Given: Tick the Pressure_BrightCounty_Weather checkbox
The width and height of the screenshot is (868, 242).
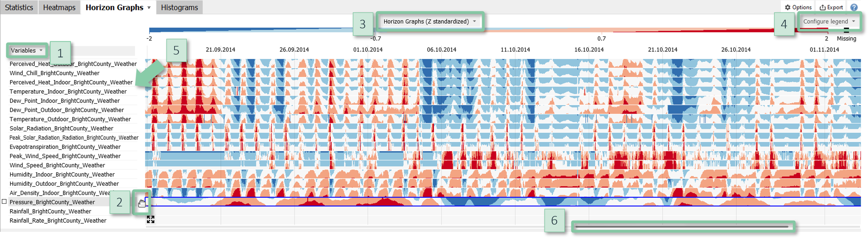Looking at the screenshot, I should pos(4,202).
